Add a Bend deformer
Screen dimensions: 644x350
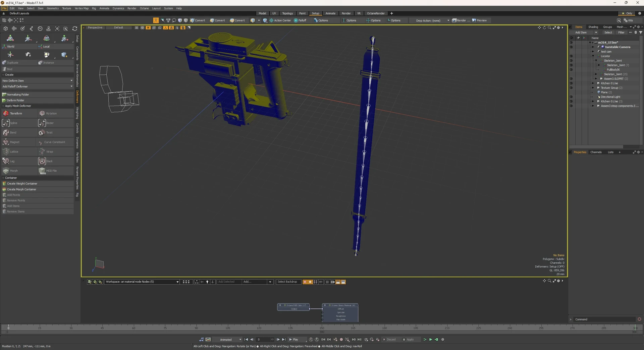[x=19, y=132]
